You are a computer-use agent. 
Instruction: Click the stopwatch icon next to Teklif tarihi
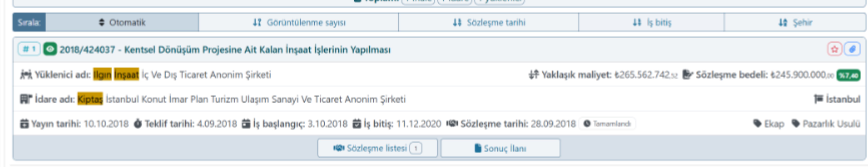pyautogui.click(x=137, y=123)
